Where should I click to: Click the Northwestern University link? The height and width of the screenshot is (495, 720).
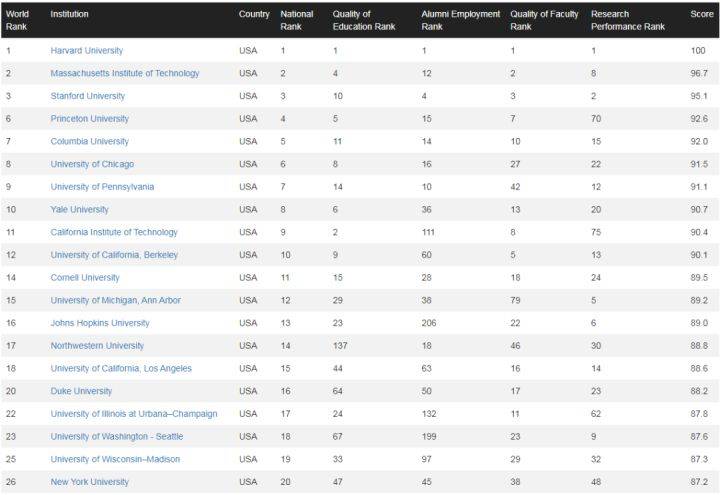pyautogui.click(x=97, y=346)
